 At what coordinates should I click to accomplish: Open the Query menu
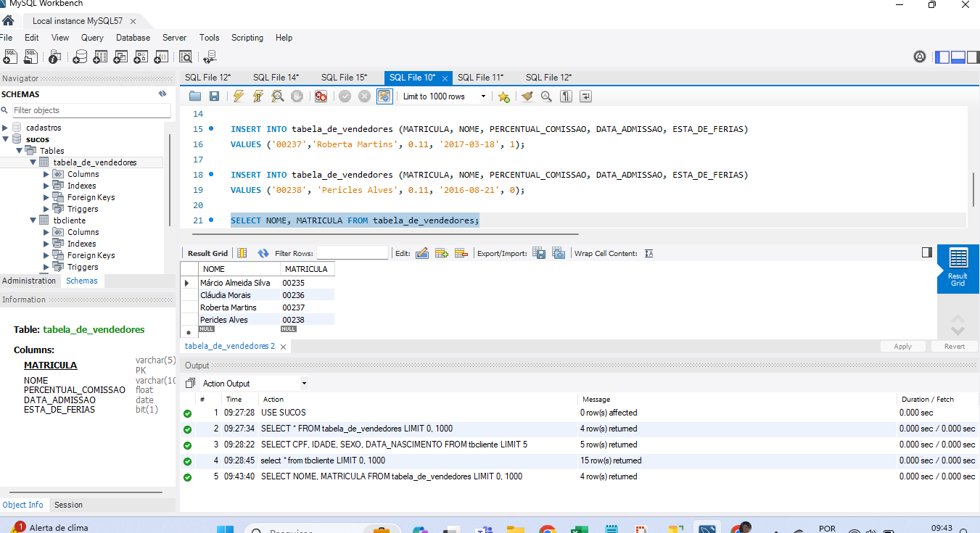[92, 38]
